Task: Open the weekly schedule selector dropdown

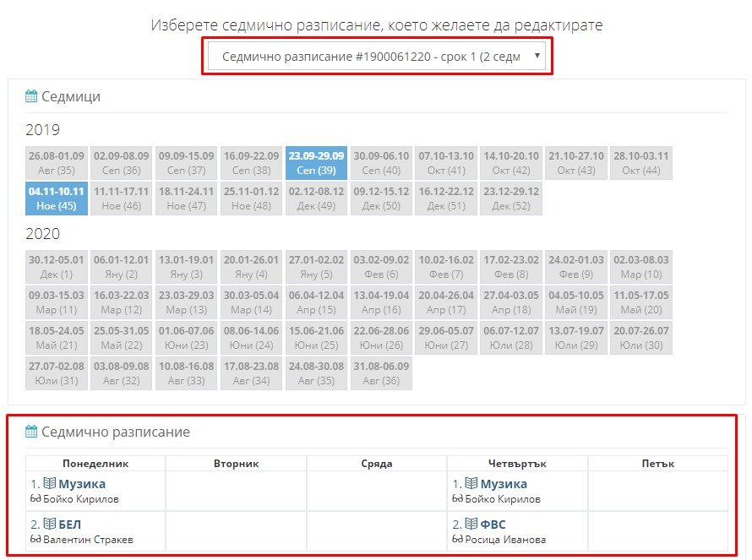Action: point(377,57)
